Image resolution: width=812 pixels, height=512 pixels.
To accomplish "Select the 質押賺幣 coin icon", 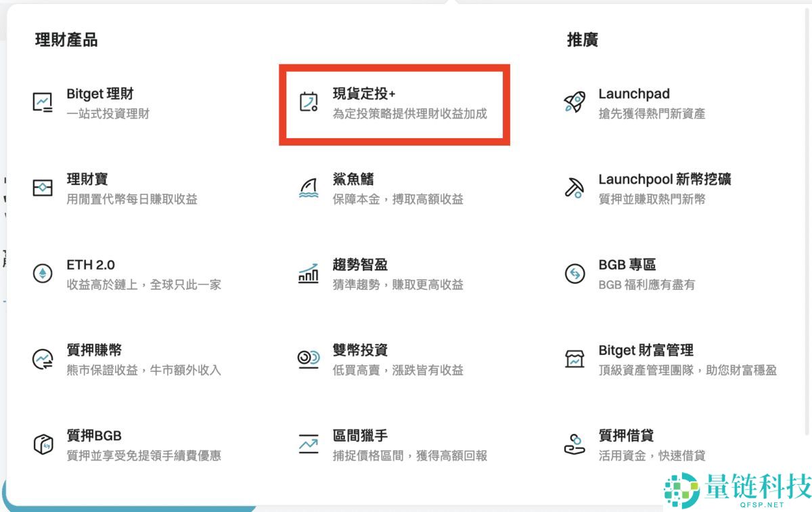I will [43, 358].
